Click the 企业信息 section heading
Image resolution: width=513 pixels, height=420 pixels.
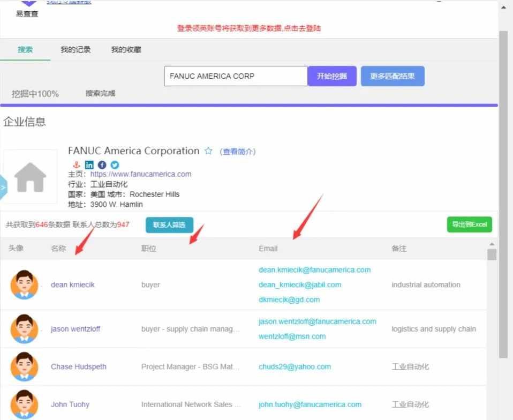(x=25, y=122)
